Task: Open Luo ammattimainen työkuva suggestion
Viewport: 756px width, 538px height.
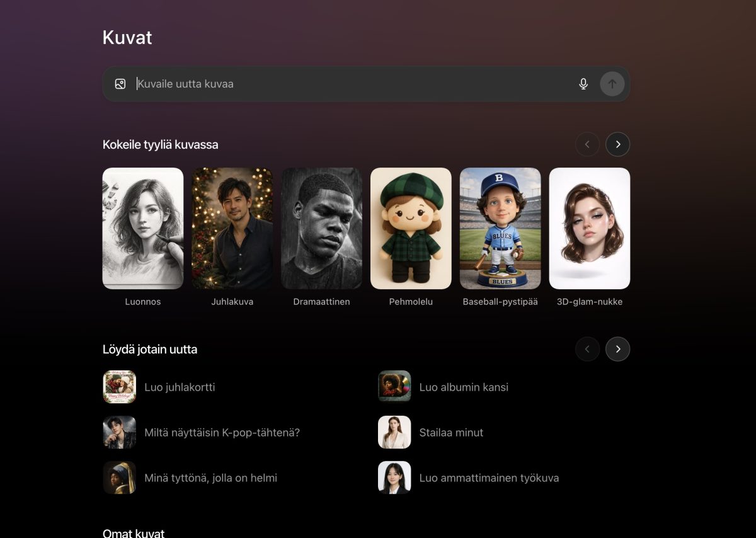Action: tap(489, 478)
